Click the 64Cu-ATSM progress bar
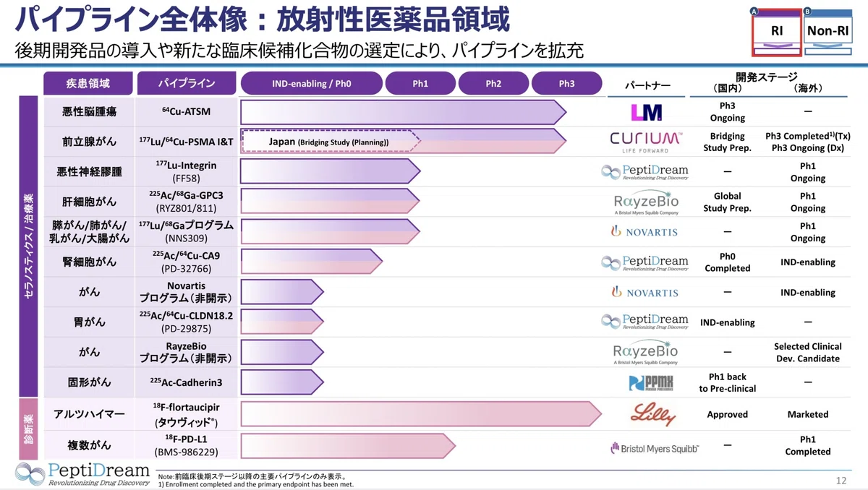868x490 pixels. pos(403,112)
